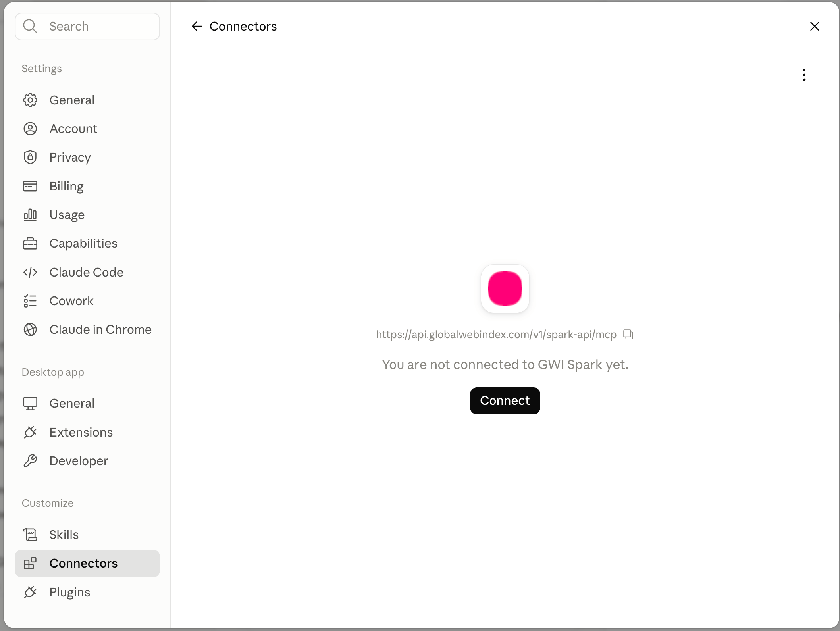The image size is (840, 631).
Task: Select Connectors in the sidebar
Action: (87, 564)
